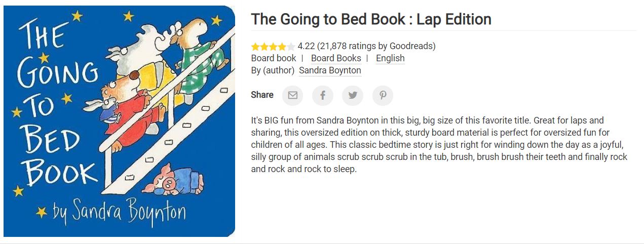Click the Twitter share icon
This screenshot has width=644, height=244.
(353, 95)
